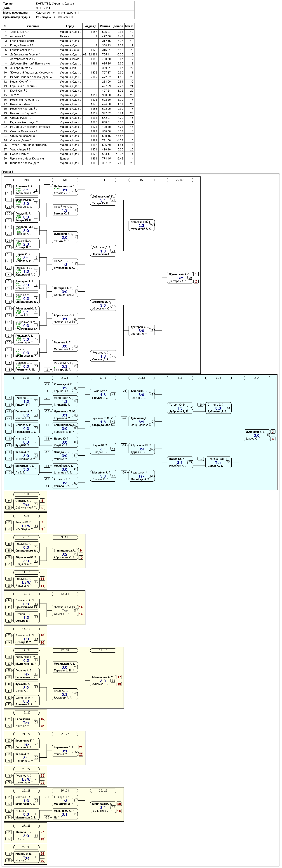
Task: Click the 1/8 round label
Action: tap(65, 180)
